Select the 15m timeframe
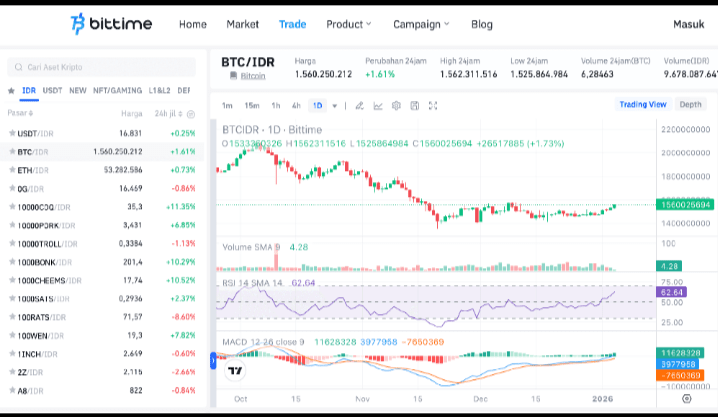 tap(252, 106)
